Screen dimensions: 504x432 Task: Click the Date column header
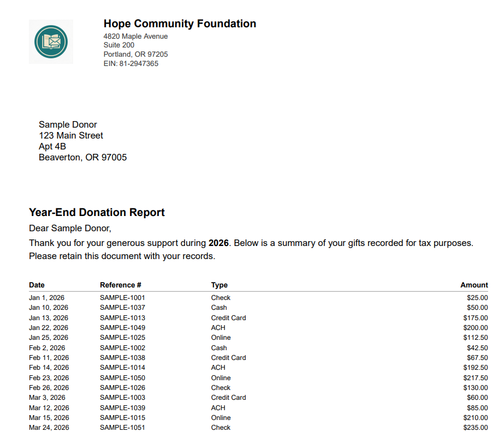(x=37, y=285)
